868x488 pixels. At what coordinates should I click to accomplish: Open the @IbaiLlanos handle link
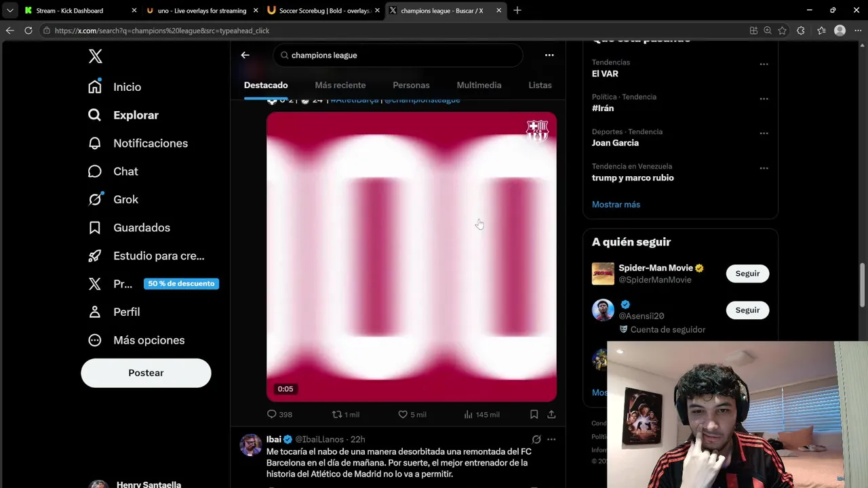[x=319, y=439]
